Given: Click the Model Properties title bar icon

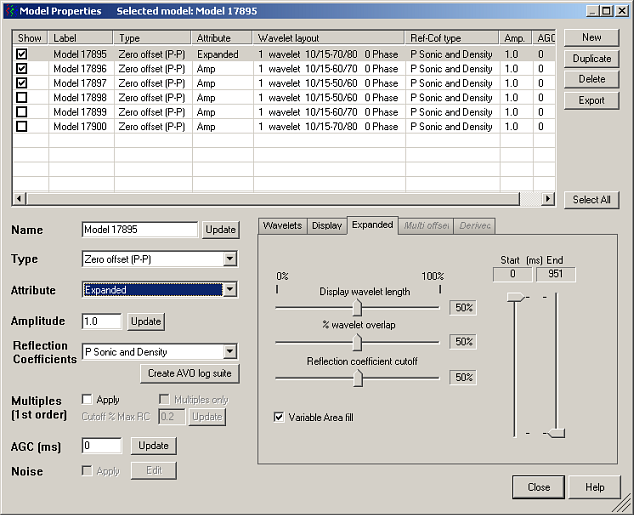Looking at the screenshot, I should [x=10, y=10].
